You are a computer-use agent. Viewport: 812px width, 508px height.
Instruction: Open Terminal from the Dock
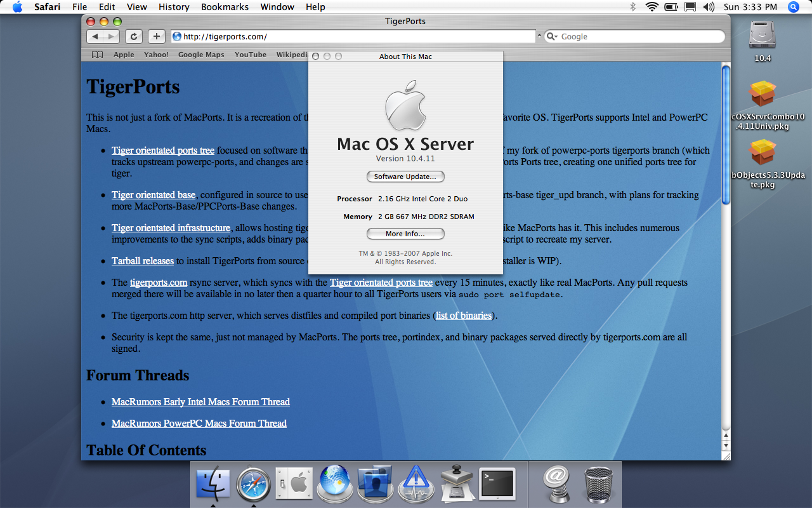tap(497, 484)
